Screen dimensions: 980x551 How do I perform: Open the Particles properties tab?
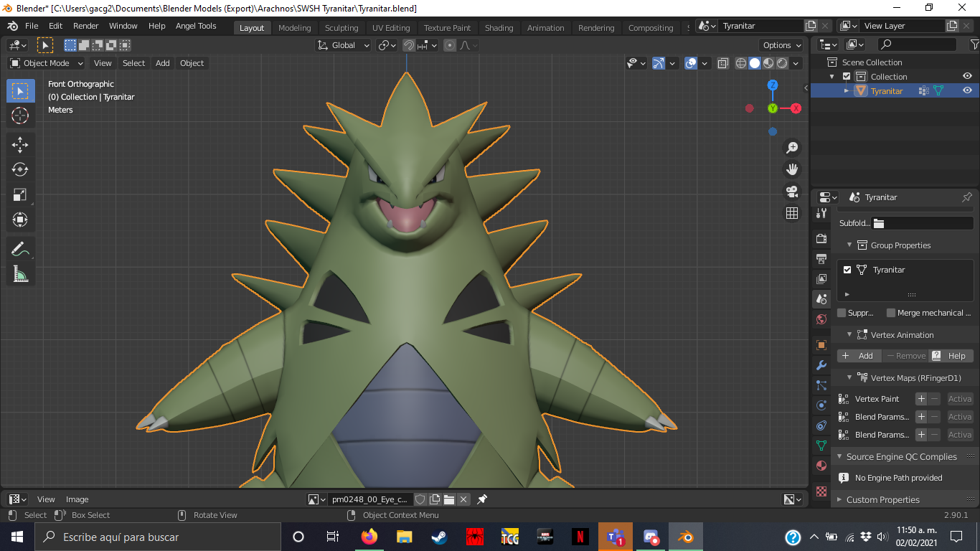821,385
